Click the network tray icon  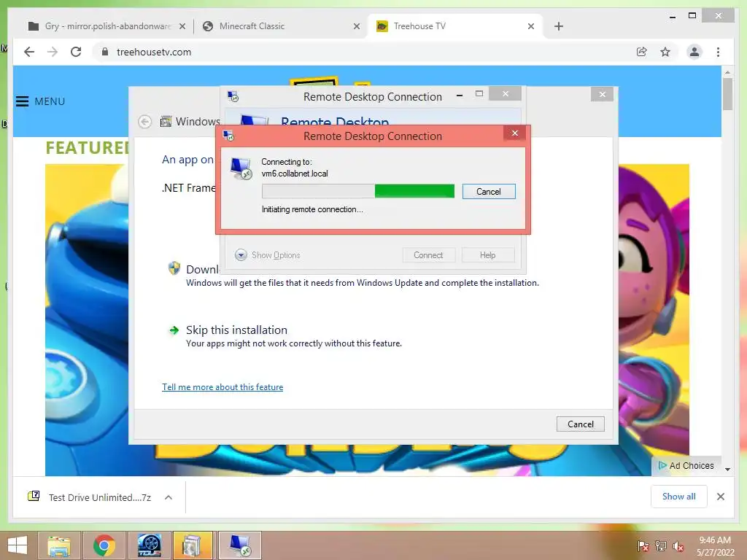pos(661,546)
